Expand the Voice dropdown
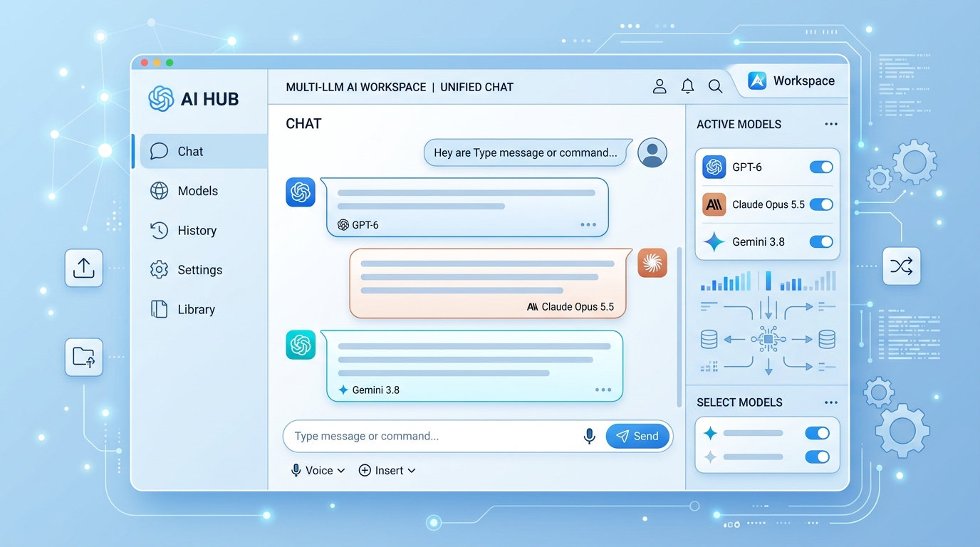The image size is (980, 547). [318, 471]
